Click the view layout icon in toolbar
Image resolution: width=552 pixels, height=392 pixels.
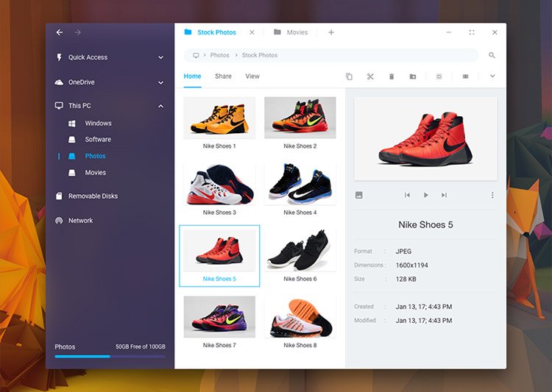[465, 76]
